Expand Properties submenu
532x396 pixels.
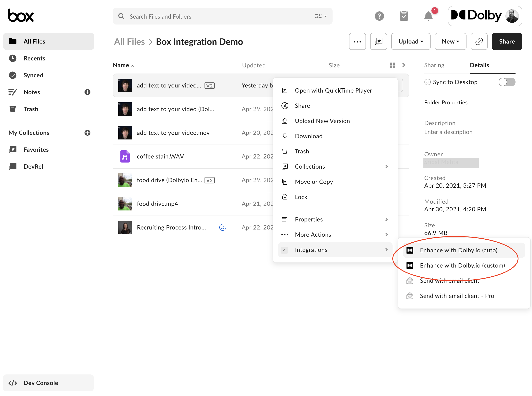(335, 219)
